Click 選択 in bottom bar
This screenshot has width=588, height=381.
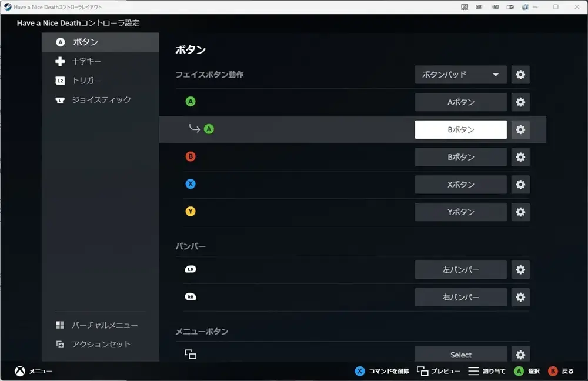[x=527, y=371]
